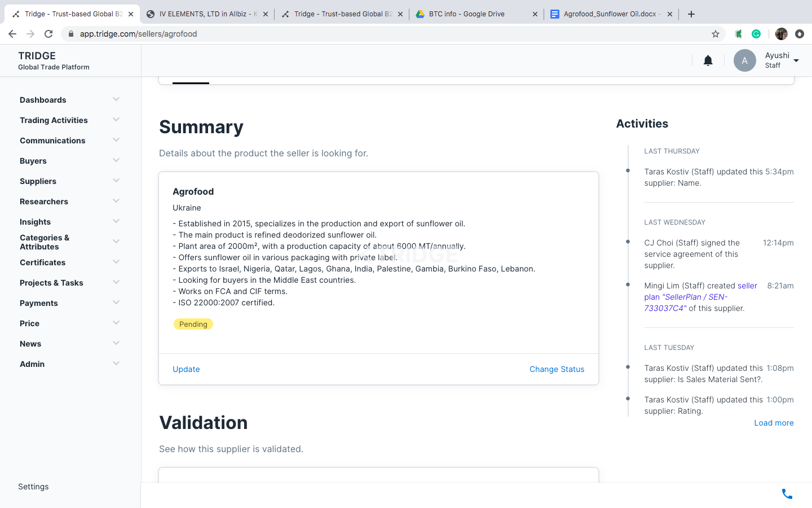Reload the page with the refresh icon
Screen dimensions: 812x508
tap(48, 34)
